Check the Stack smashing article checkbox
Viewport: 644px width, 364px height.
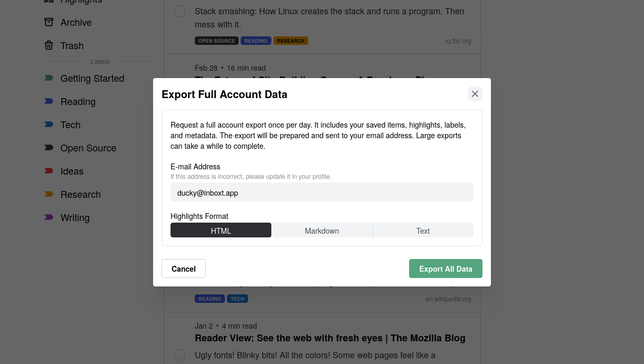coord(179,11)
